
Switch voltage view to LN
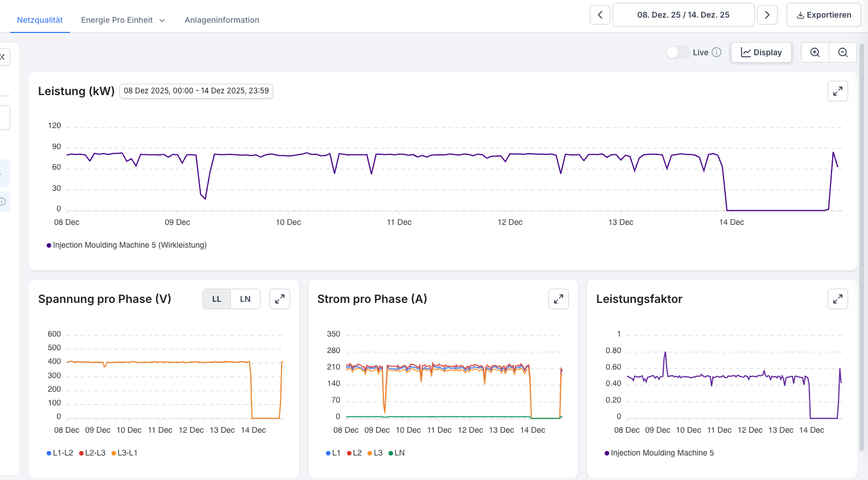[245, 299]
